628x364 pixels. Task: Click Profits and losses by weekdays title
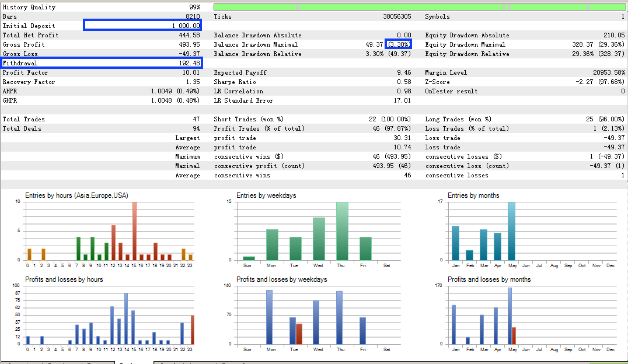tap(281, 279)
